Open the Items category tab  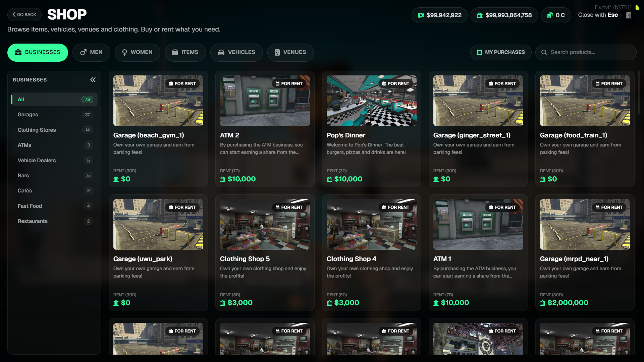pyautogui.click(x=185, y=52)
